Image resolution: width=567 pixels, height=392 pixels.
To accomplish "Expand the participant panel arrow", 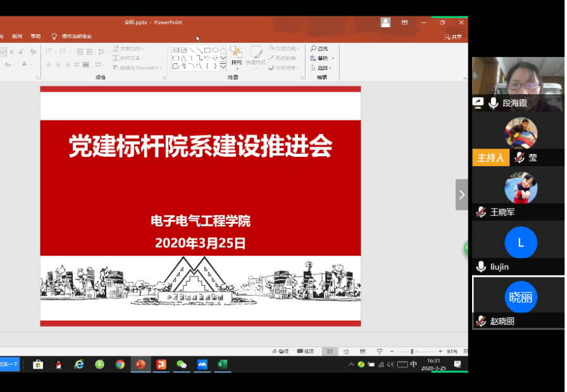I will pos(461,195).
